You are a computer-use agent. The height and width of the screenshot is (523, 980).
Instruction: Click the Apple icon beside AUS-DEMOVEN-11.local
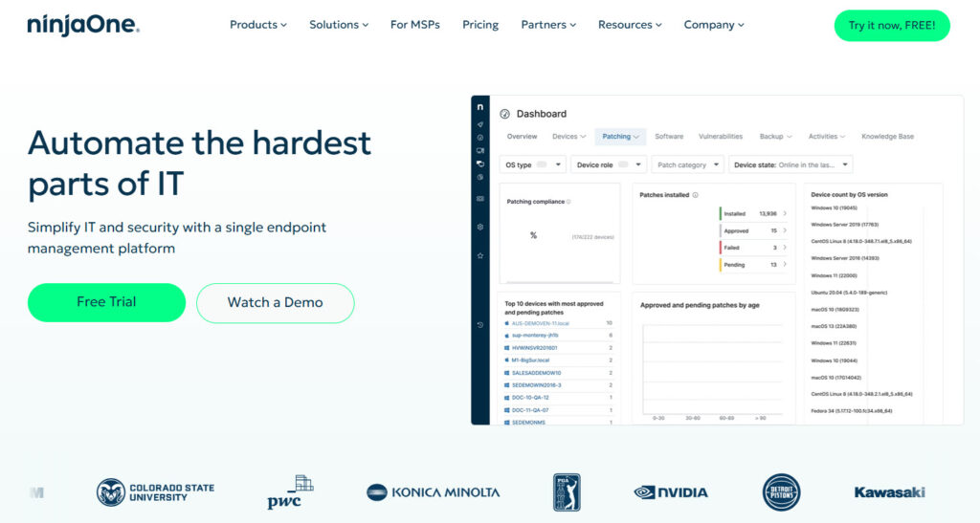tap(506, 323)
